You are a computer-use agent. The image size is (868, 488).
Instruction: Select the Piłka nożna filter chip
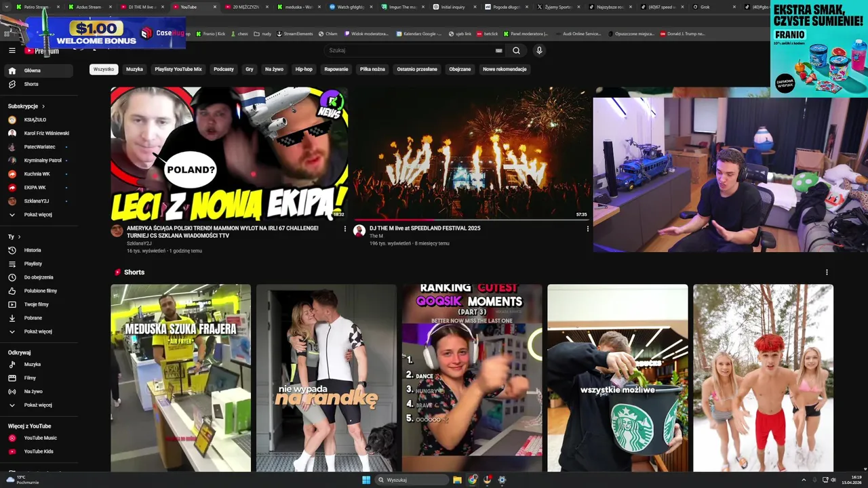pyautogui.click(x=372, y=69)
